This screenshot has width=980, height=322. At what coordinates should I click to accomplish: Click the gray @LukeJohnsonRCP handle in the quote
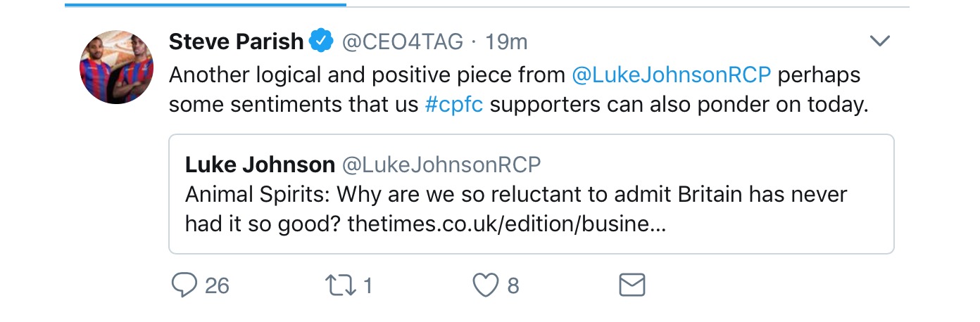pyautogui.click(x=441, y=165)
